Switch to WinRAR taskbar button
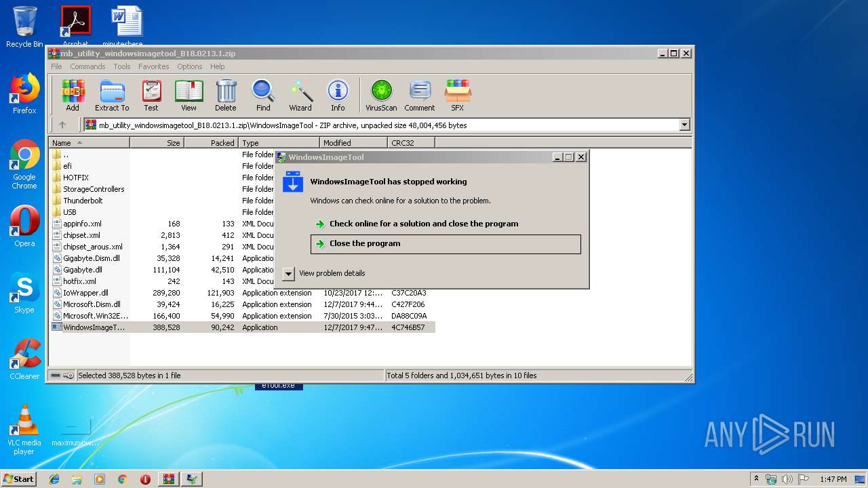868x488 pixels. [169, 479]
